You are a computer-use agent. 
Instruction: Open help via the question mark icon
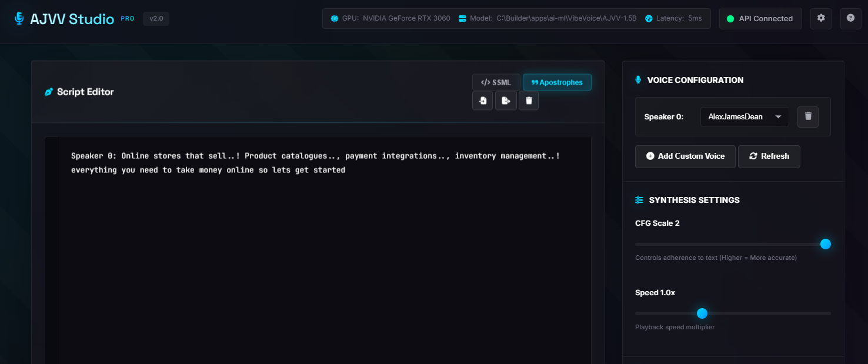850,18
